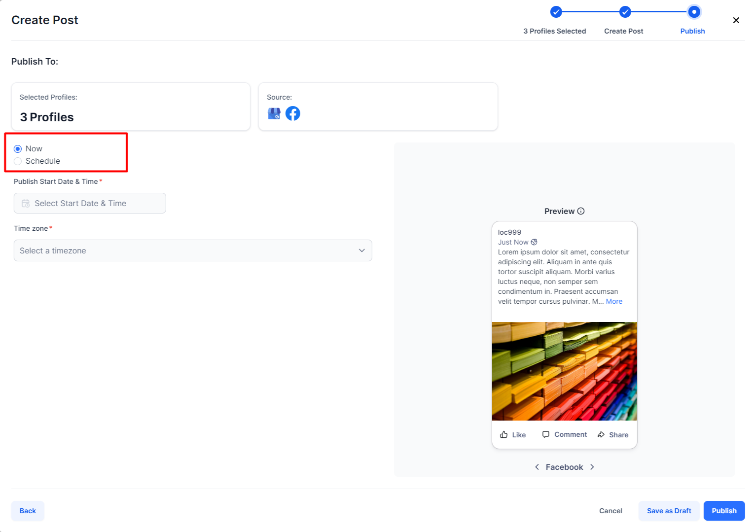
Task: Click the Cancel button
Action: click(x=611, y=511)
